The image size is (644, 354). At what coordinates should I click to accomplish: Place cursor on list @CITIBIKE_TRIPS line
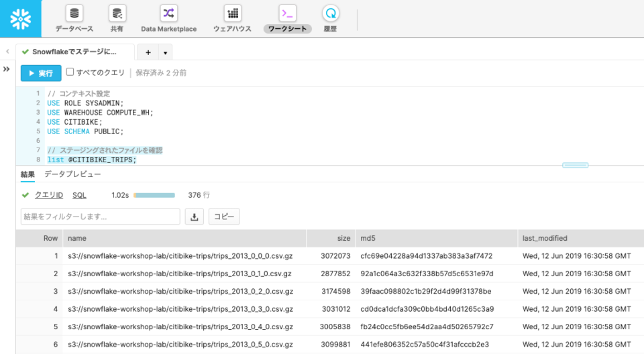tap(92, 160)
